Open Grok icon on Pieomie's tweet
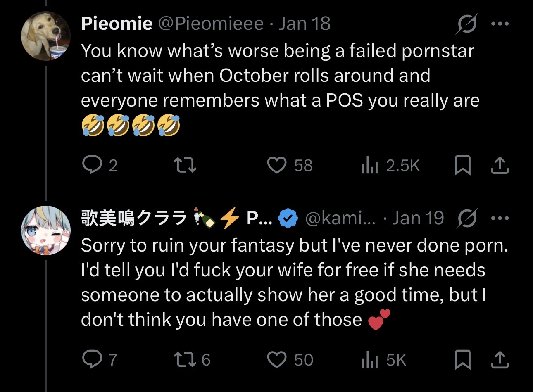Viewport: 533px width, 392px height. [x=467, y=24]
